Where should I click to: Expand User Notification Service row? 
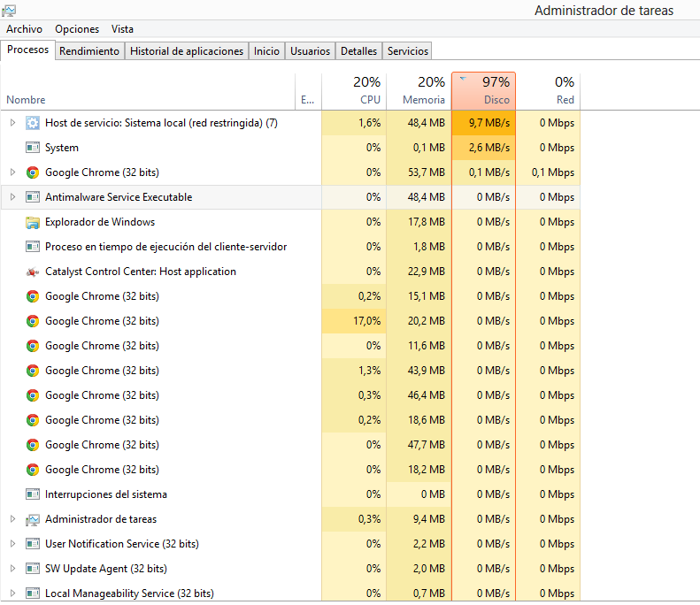(x=12, y=544)
